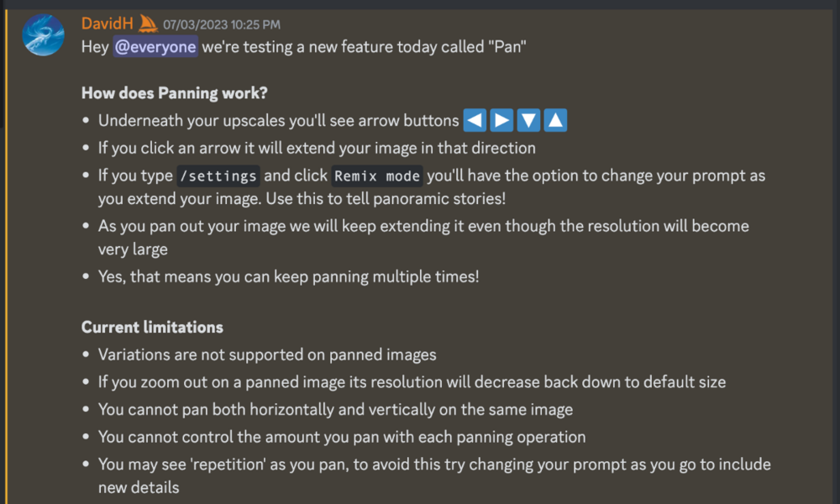
Task: Click the bullet about clicking an arrow
Action: click(x=317, y=149)
